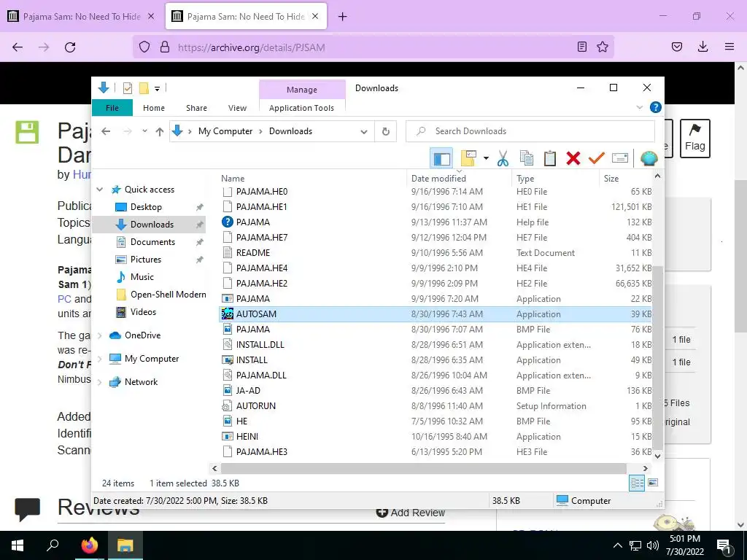Click the Cut scissors icon in Explorer toolbar
Viewport: 747px width, 560px height.
tap(503, 158)
